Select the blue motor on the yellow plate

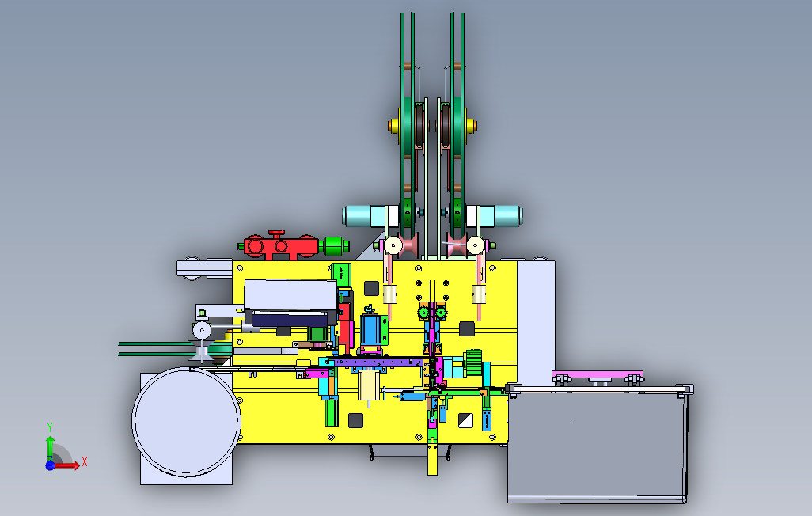pos(371,329)
